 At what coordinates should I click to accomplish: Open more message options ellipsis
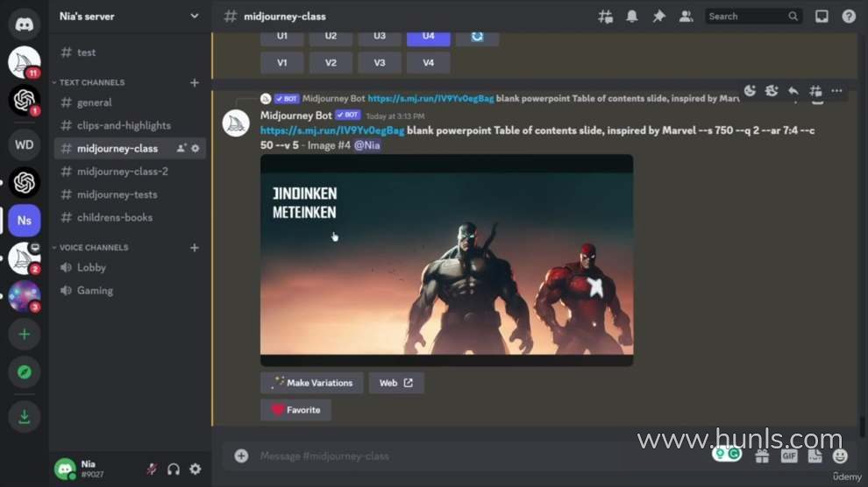(836, 91)
